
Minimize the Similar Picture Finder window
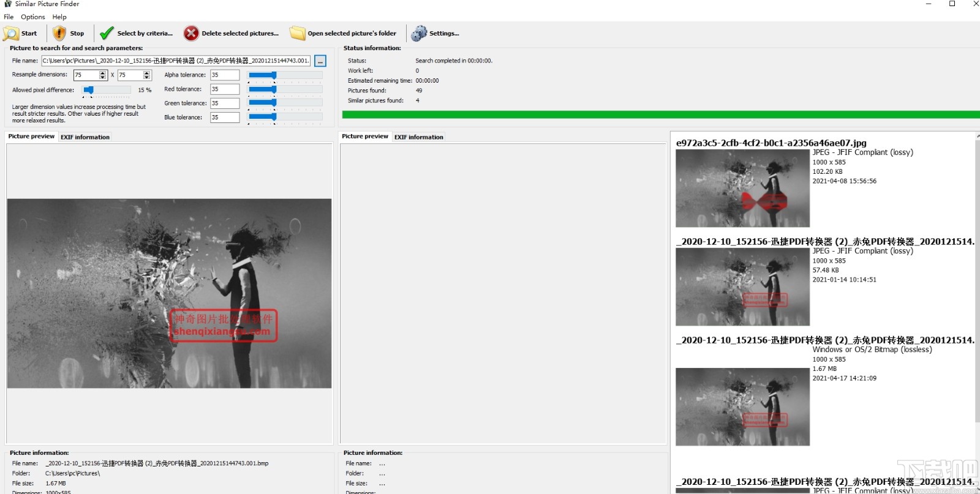(x=929, y=4)
